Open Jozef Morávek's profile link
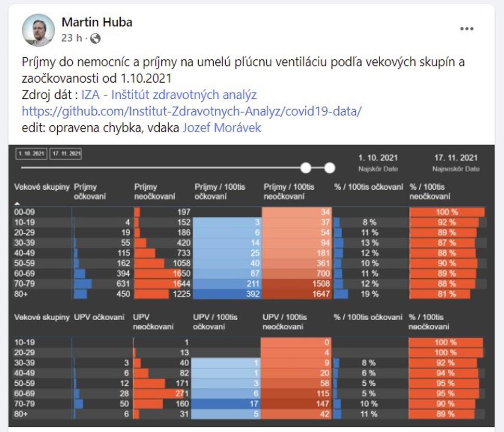504x432 pixels. [x=222, y=128]
